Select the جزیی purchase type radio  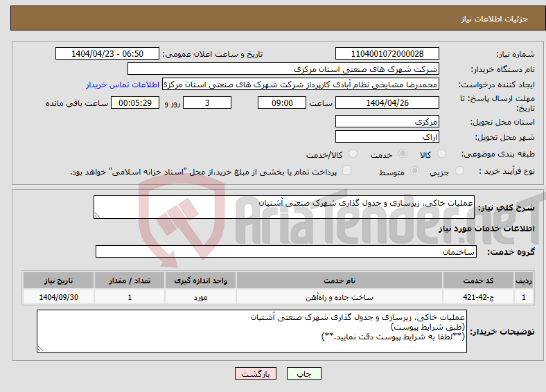tap(459, 171)
